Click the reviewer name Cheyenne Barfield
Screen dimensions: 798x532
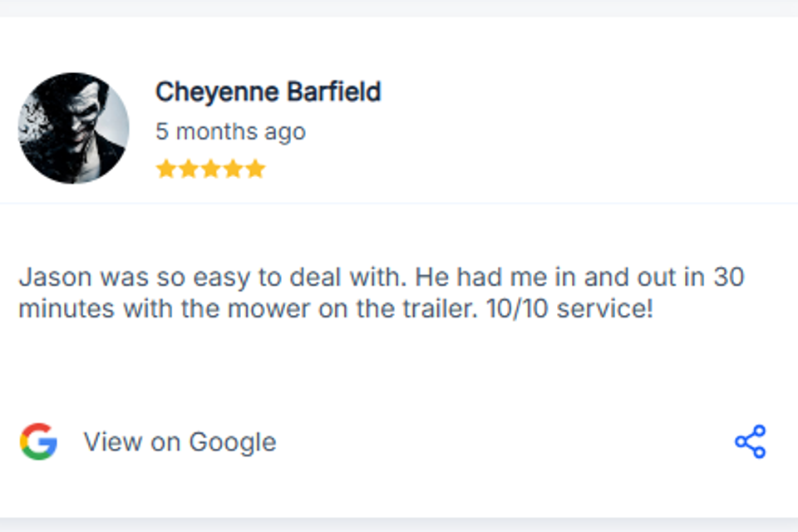[268, 91]
